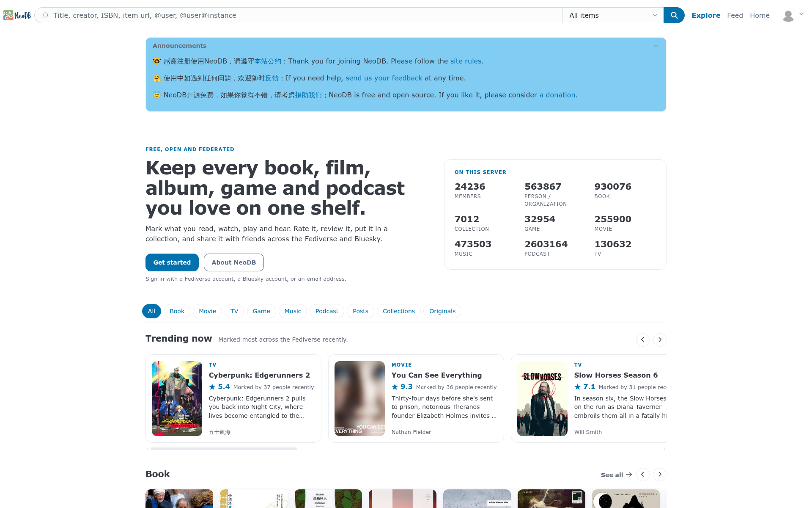The width and height of the screenshot is (812, 508).
Task: Click the Trending now horizontal scrollbar
Action: [224, 449]
